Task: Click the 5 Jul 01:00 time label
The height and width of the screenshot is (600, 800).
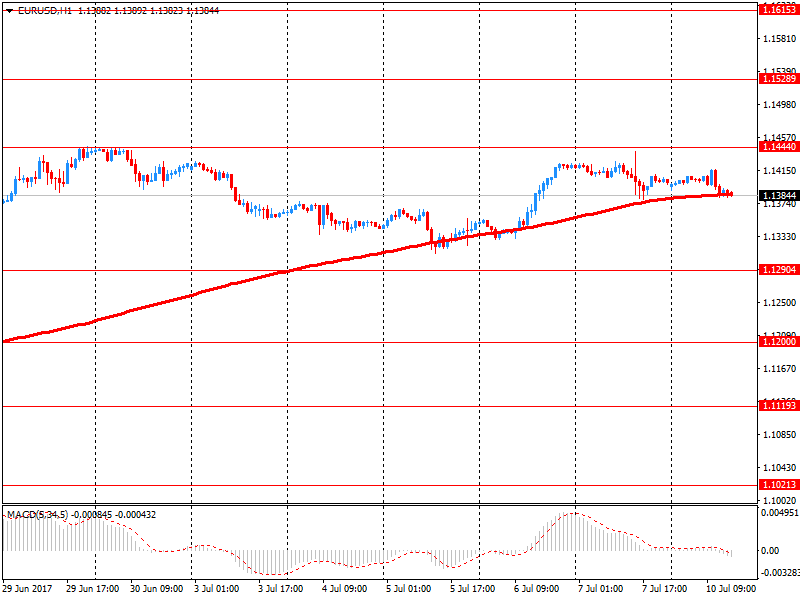Action: (408, 589)
